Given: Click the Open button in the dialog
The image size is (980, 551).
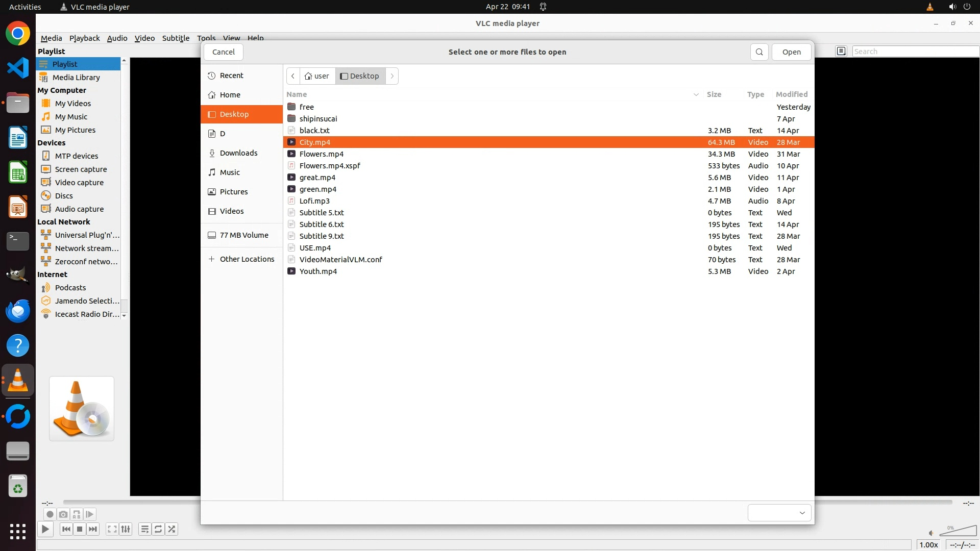Looking at the screenshot, I should [791, 52].
